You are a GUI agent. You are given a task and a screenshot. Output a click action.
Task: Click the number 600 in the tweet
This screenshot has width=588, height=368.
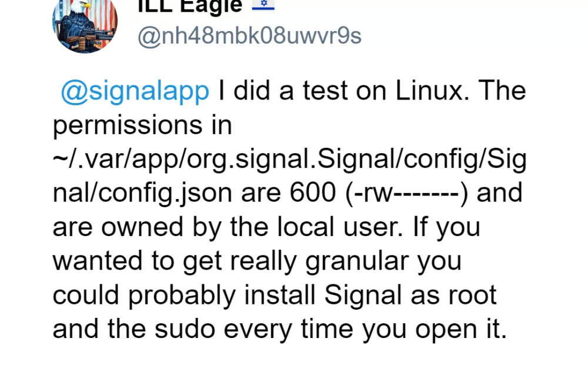[312, 193]
